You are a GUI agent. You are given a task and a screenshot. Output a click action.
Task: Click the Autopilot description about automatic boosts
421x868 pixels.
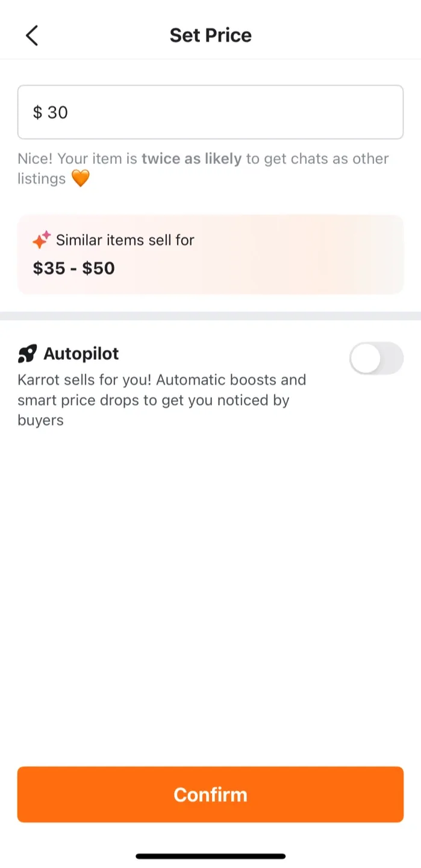(161, 400)
